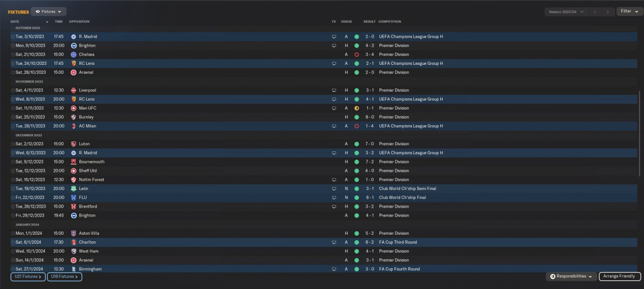This screenshot has width=644, height=289.
Task: Click the Arrange Friendly button
Action: click(x=619, y=276)
